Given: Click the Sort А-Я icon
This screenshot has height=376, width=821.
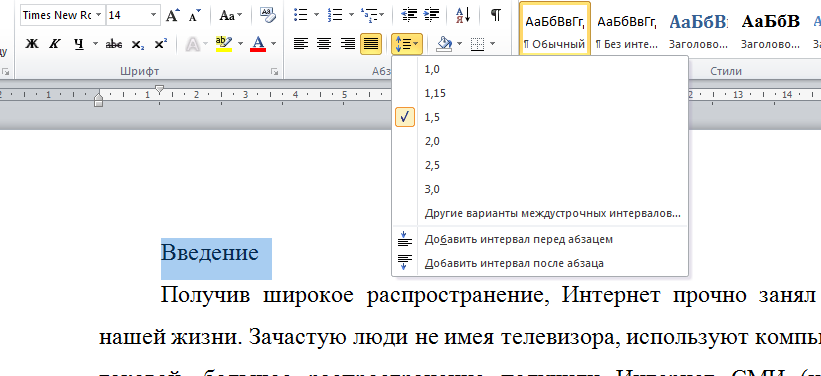Looking at the screenshot, I should click(463, 15).
